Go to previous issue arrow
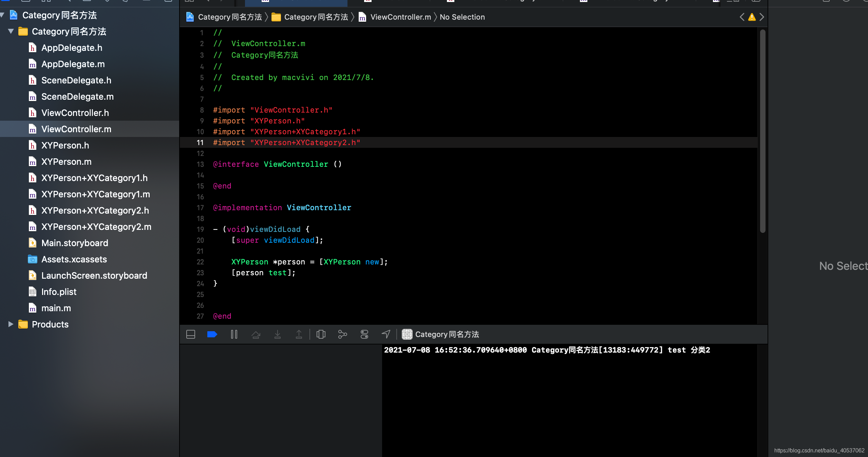Viewport: 868px width, 457px height. point(742,17)
